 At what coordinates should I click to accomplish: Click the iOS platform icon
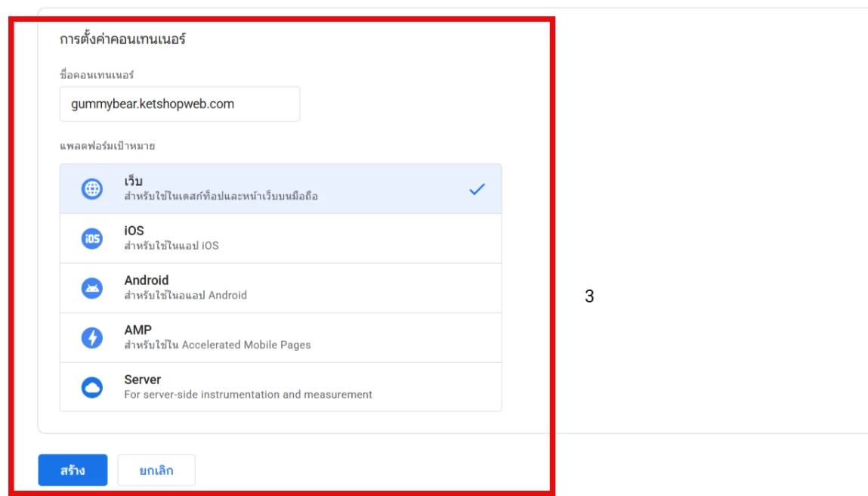[x=91, y=239]
